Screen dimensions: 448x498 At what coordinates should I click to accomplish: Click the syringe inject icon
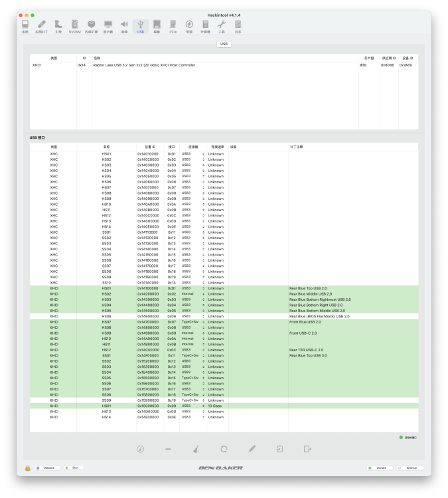252,449
